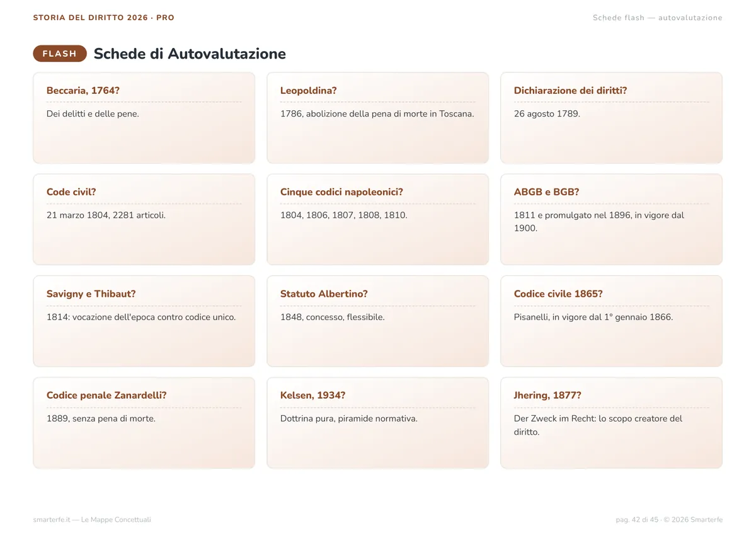Select the card question "ABGB e BGB?"
Screen dimensions: 756x535
point(547,192)
